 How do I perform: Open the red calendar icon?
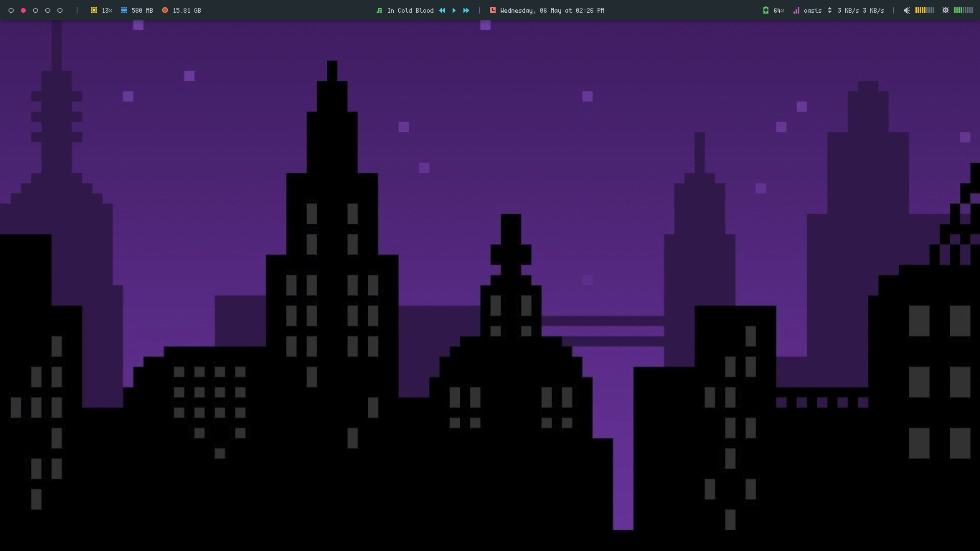491,10
